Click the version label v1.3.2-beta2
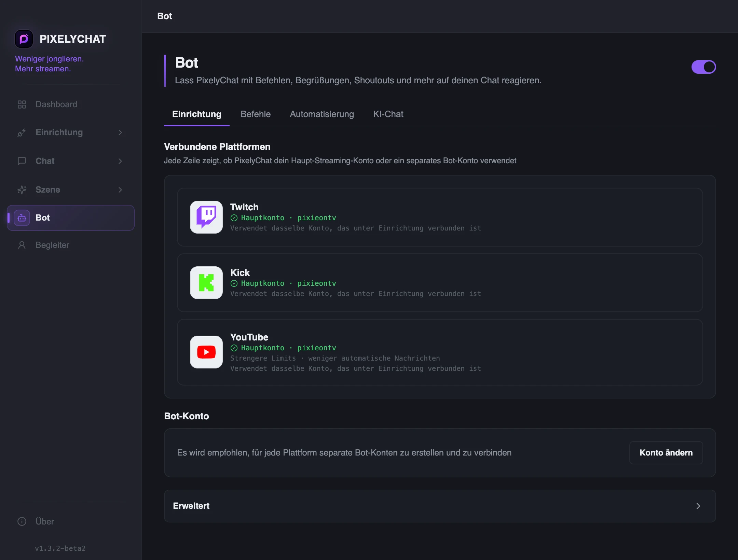This screenshot has height=560, width=738. 60,548
